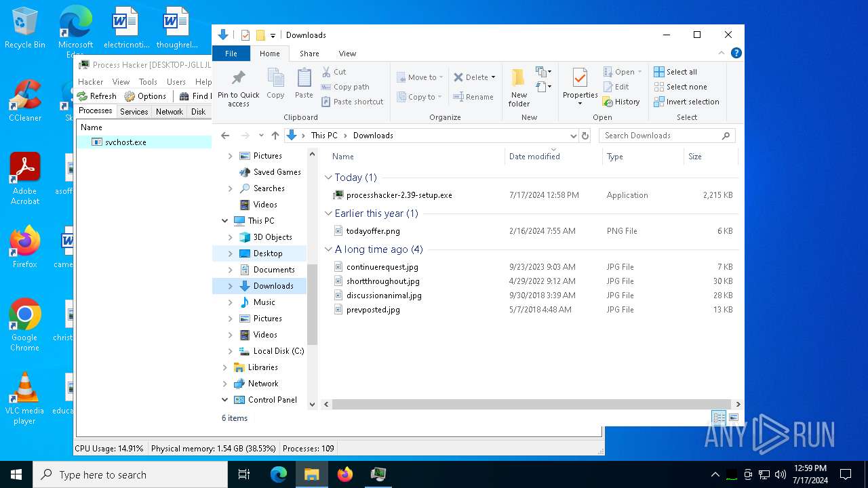Image resolution: width=868 pixels, height=488 pixels.
Task: Click Options in Process Hacker toolbar
Action: pyautogui.click(x=145, y=96)
